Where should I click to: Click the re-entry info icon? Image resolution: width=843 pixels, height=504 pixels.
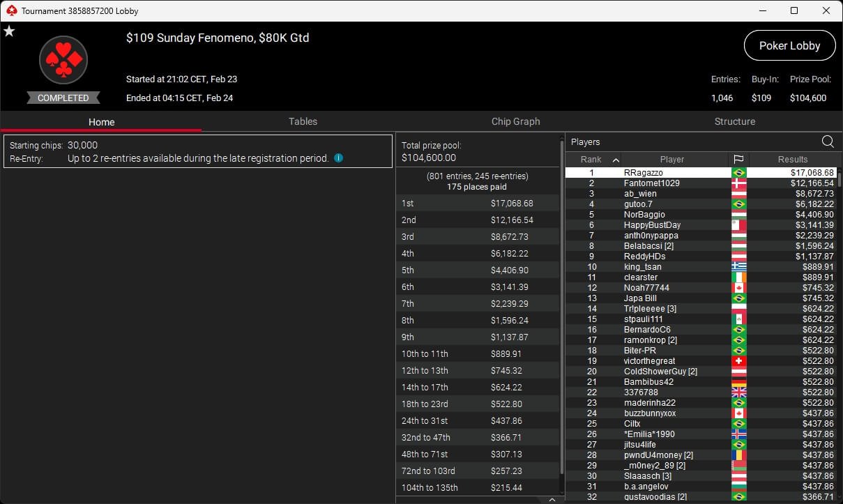click(338, 158)
